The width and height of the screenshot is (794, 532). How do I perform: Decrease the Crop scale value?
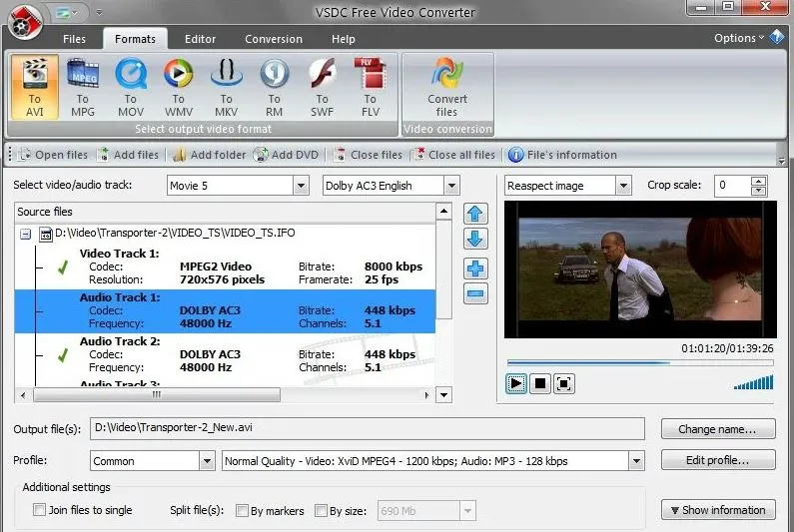pyautogui.click(x=758, y=191)
